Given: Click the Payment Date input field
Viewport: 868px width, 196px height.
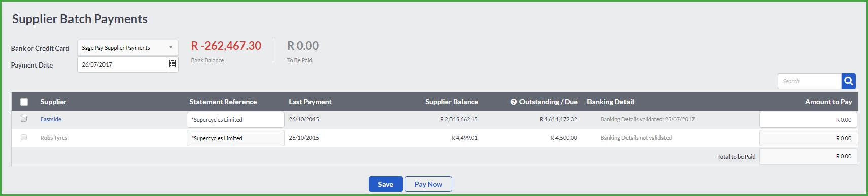Looking at the screenshot, I should 122,64.
